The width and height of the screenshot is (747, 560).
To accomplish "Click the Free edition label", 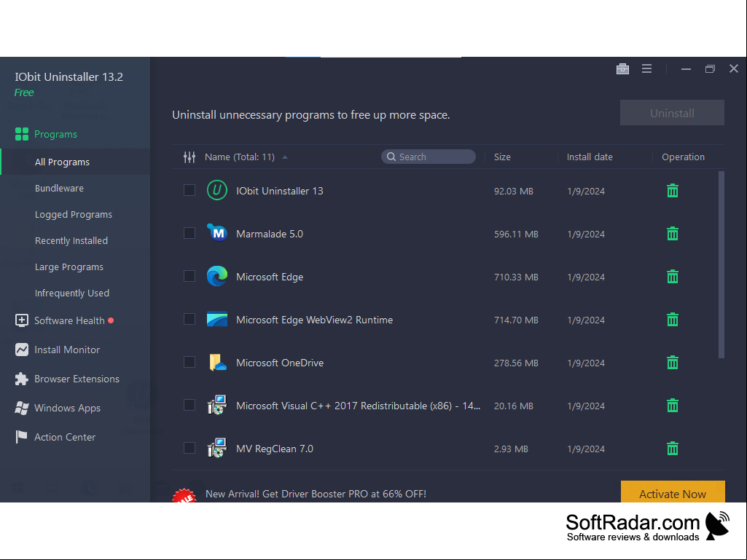I will tap(24, 92).
